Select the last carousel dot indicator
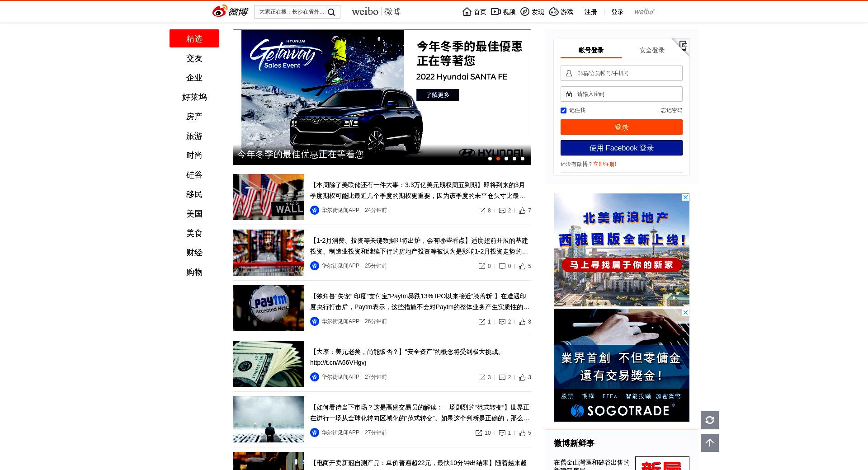 click(523, 159)
